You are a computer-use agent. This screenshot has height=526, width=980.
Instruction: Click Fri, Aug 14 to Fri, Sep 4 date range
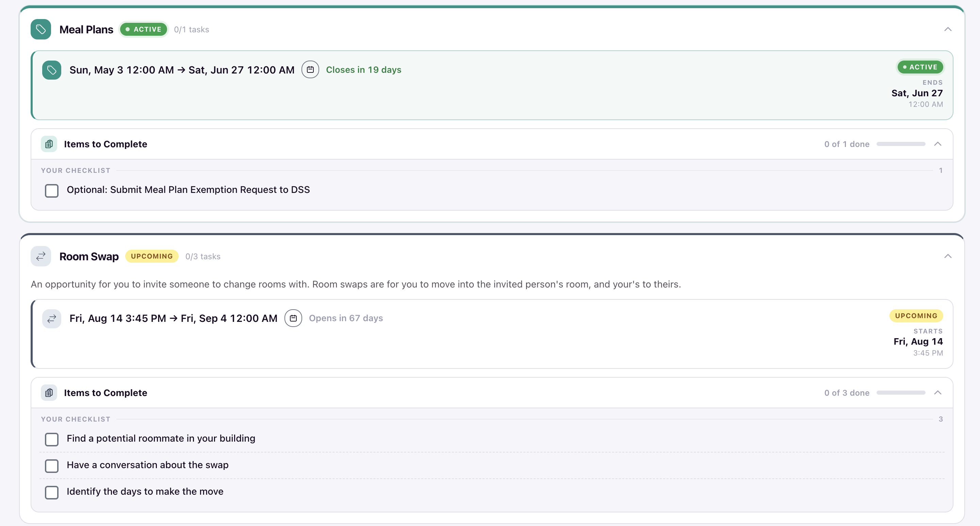pos(174,318)
